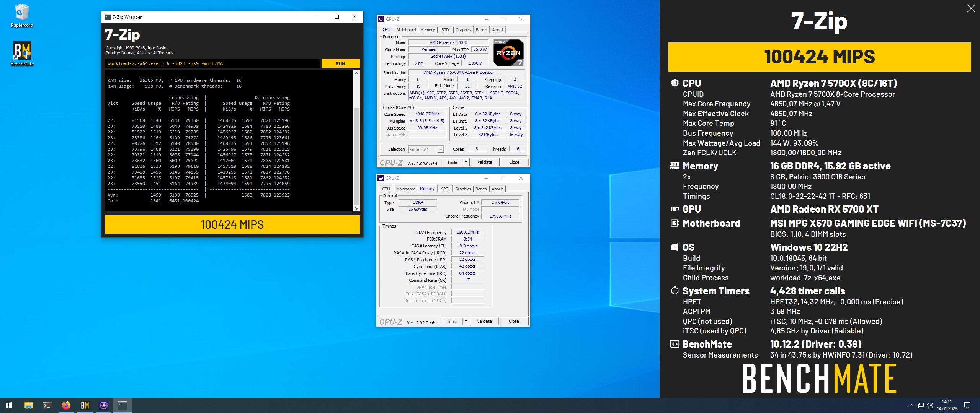Open the volume tray icon
Viewport: 980px width, 413px height.
coord(929,405)
